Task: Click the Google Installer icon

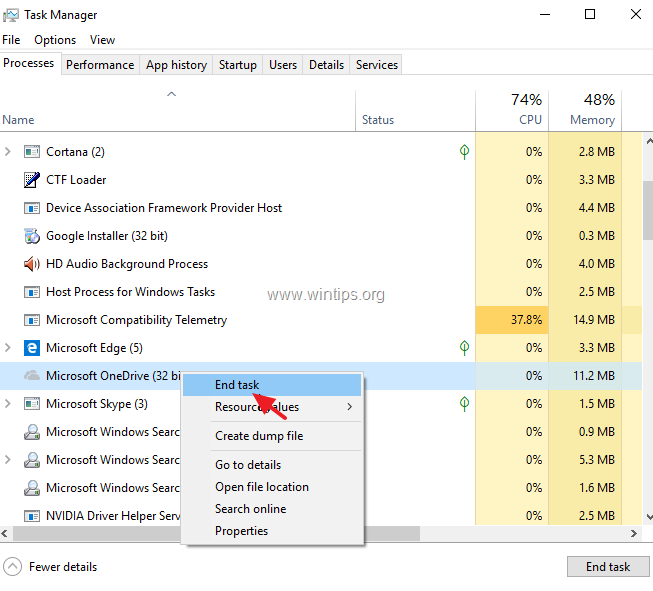Action: (x=32, y=236)
